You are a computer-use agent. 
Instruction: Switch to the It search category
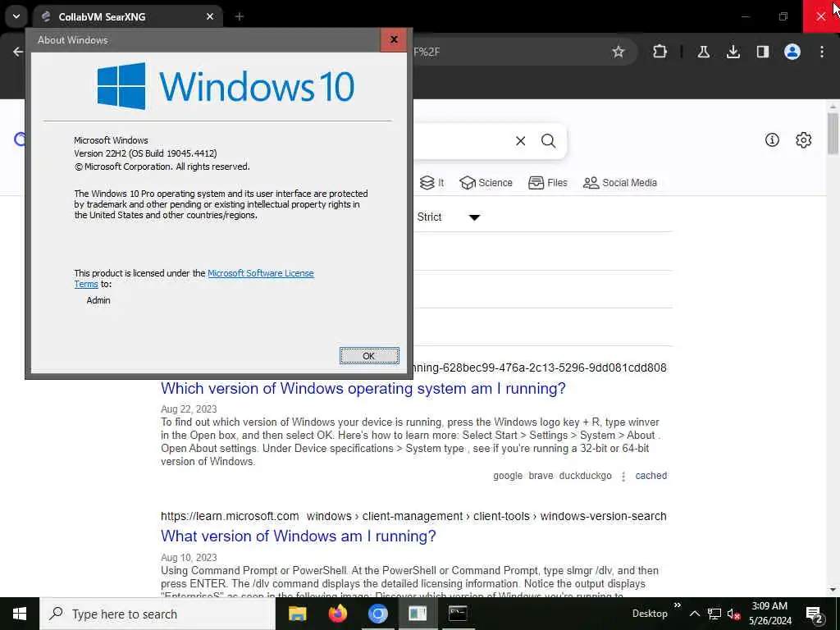(431, 183)
